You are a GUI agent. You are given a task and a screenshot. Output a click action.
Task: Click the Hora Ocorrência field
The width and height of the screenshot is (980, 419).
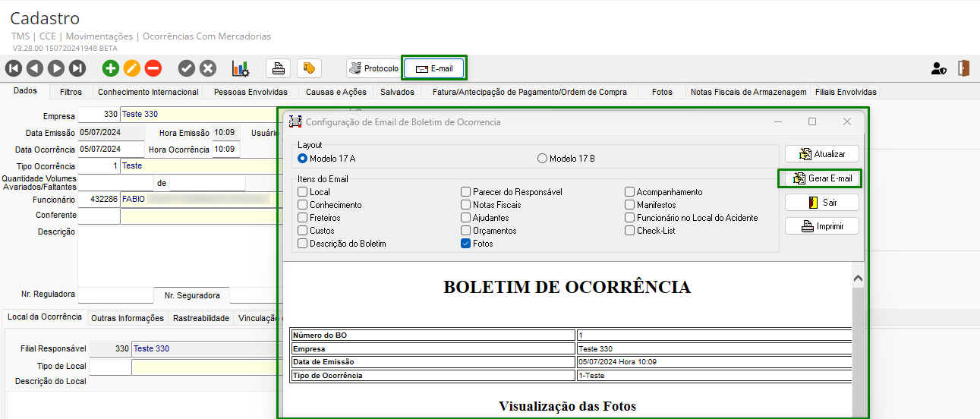225,149
